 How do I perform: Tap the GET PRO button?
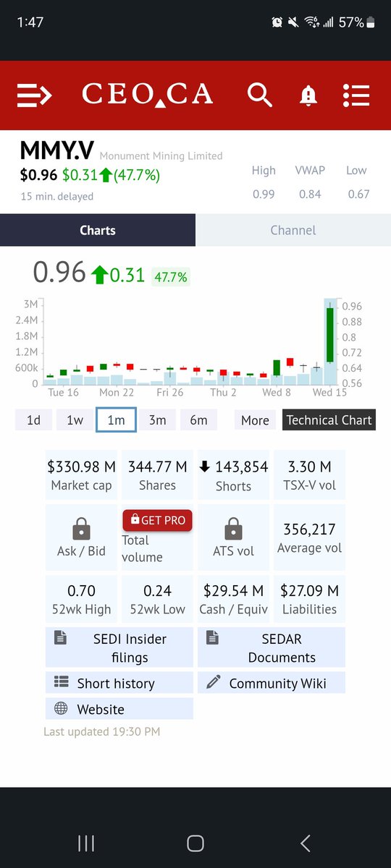(157, 520)
